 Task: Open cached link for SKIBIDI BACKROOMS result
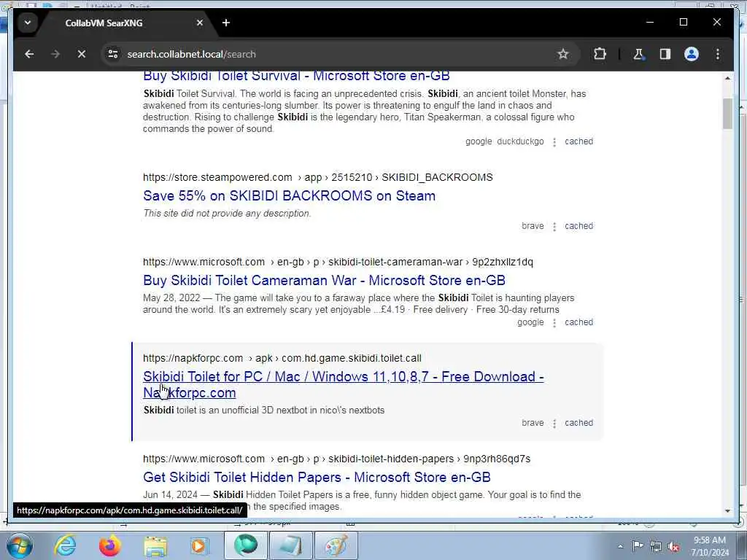[x=578, y=226]
